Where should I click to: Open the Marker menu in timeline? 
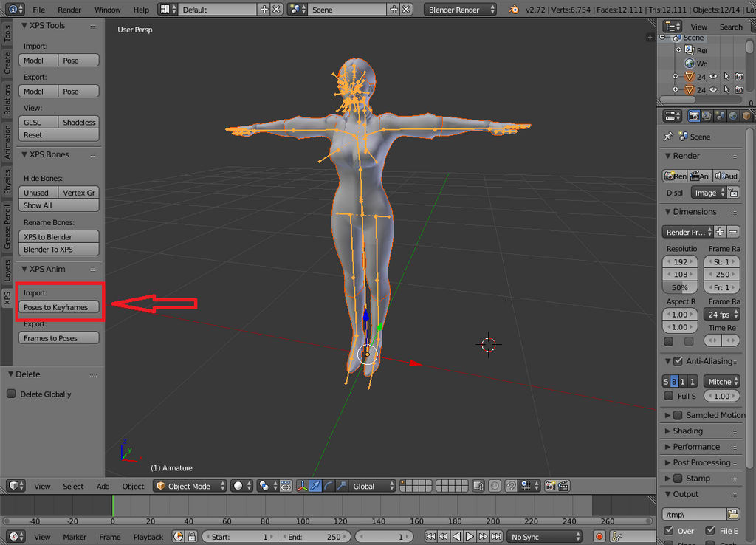75,537
